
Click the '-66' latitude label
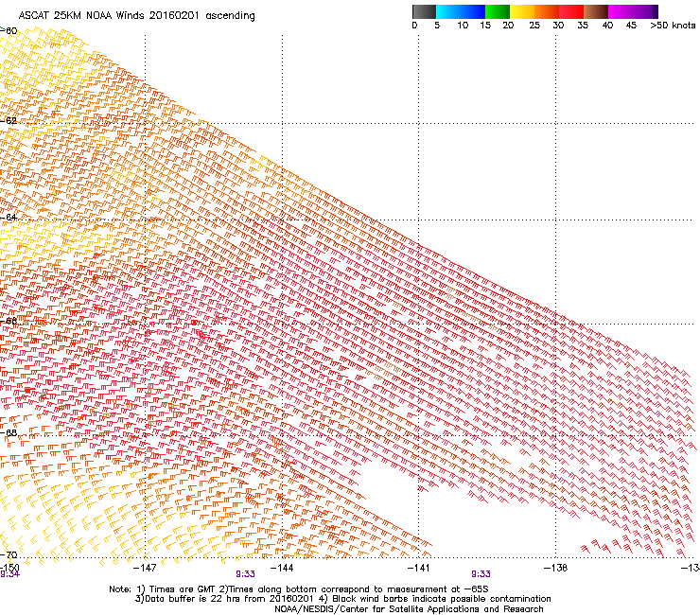[x=9, y=321]
